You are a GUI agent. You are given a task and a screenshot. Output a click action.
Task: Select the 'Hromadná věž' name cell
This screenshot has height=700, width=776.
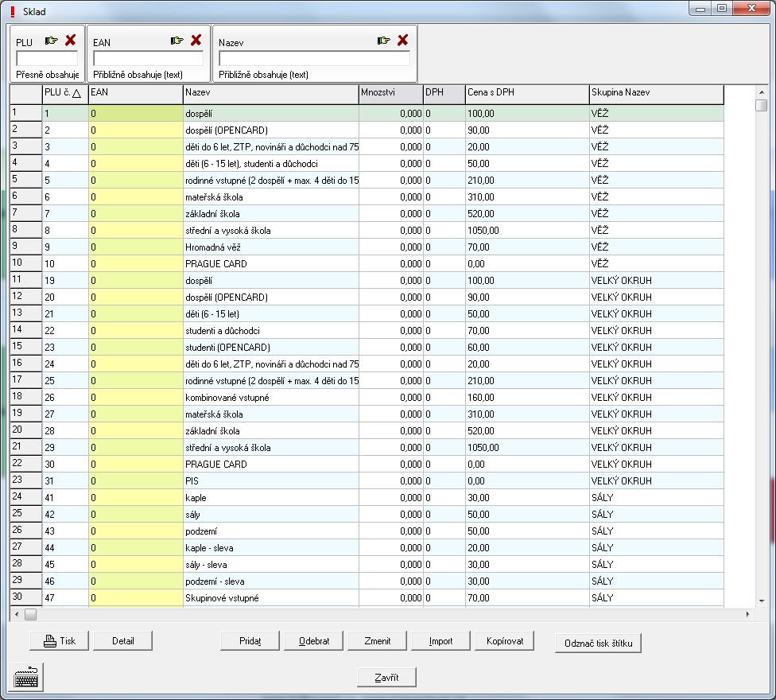270,247
